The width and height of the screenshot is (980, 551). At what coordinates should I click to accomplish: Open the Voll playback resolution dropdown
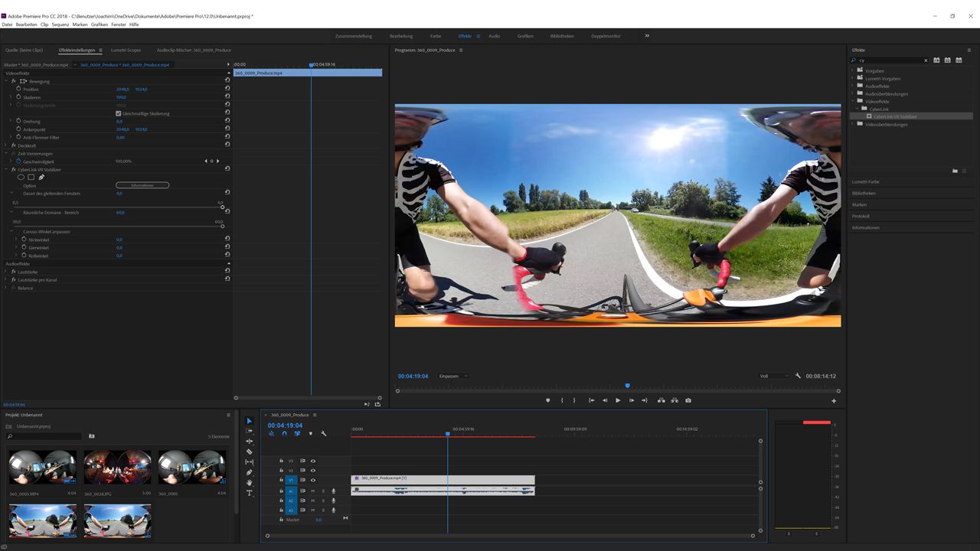click(773, 376)
